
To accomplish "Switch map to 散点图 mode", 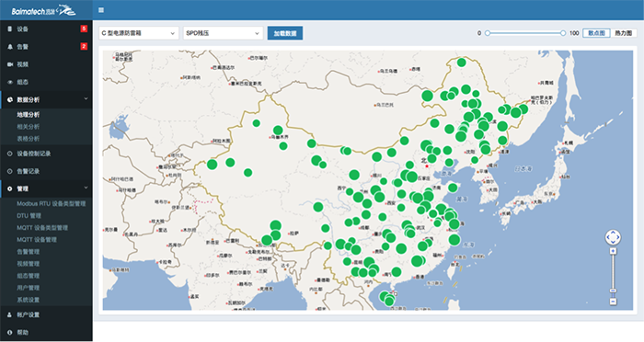I will 596,33.
